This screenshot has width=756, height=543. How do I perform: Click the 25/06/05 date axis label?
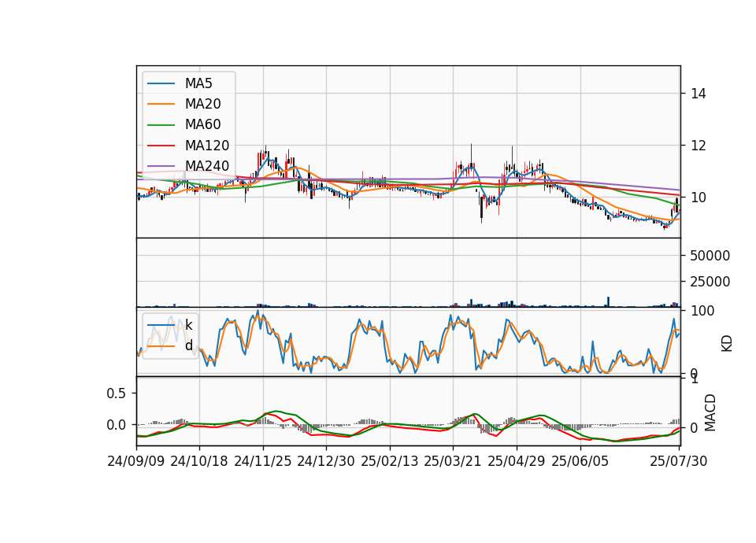pos(580,461)
